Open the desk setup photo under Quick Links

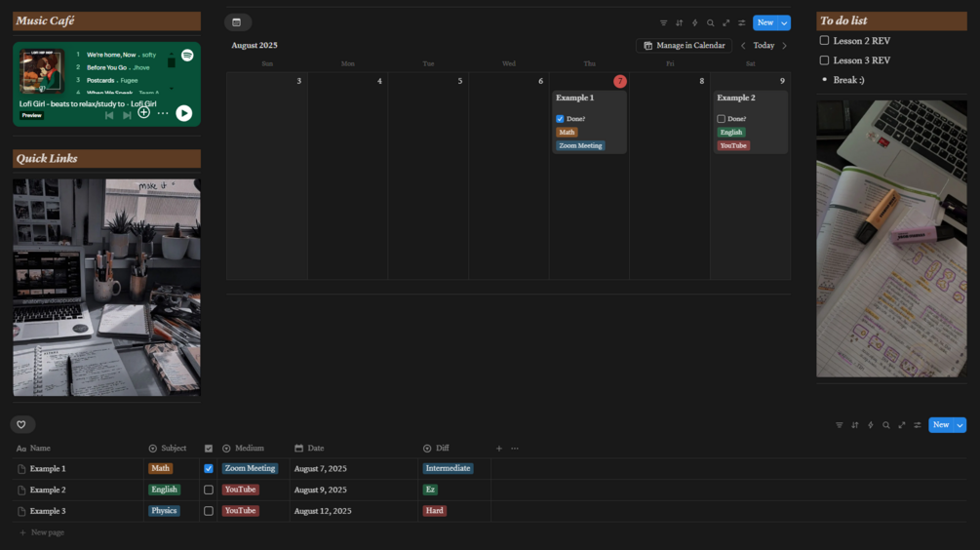107,288
